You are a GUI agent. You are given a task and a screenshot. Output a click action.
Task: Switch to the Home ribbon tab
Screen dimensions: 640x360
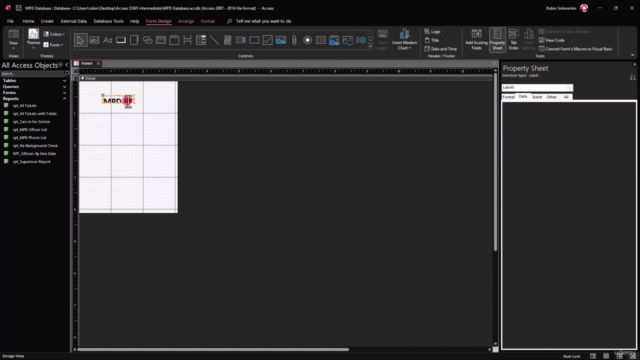click(28, 21)
